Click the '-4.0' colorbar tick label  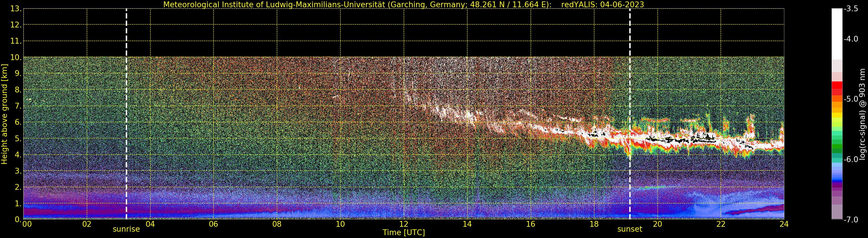(851, 39)
